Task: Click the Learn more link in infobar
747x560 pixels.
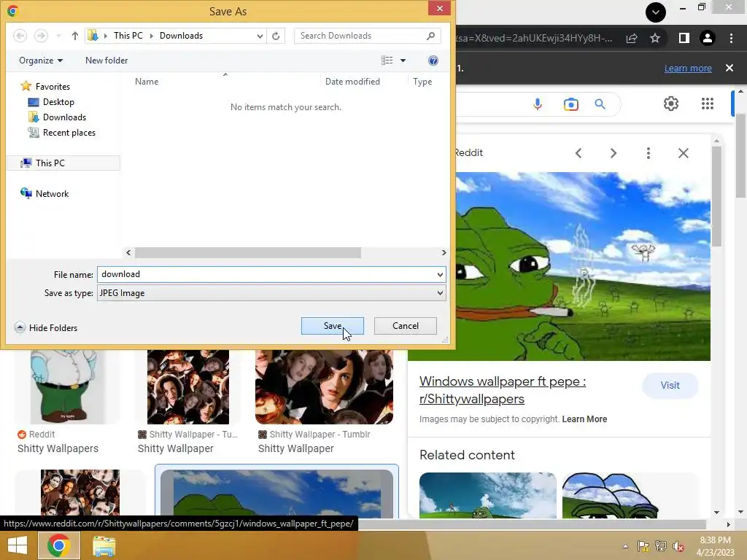Action: point(688,68)
